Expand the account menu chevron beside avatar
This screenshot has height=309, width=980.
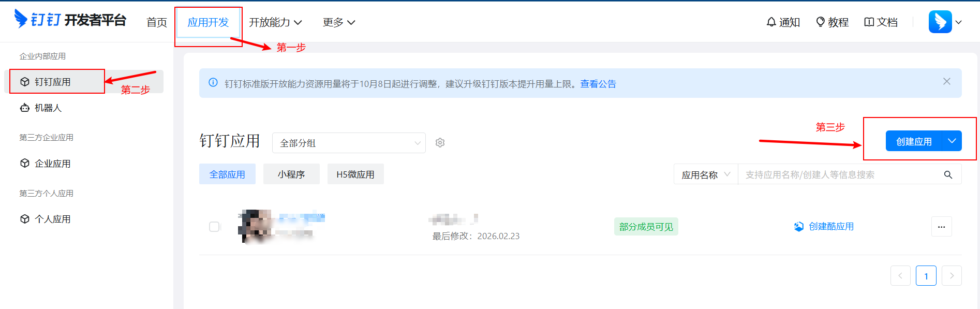(958, 22)
